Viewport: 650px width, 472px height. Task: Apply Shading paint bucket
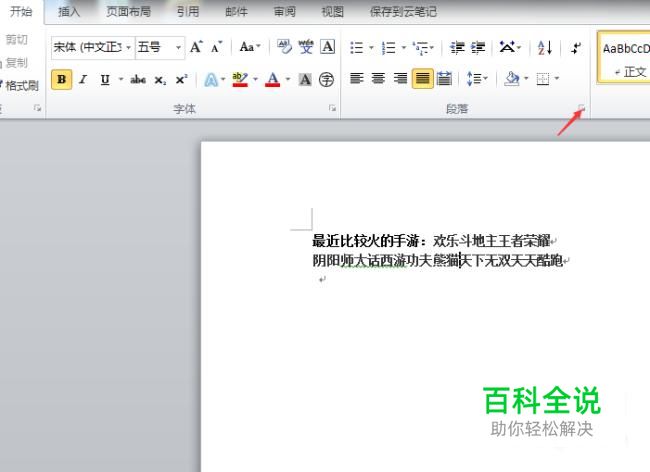point(512,78)
